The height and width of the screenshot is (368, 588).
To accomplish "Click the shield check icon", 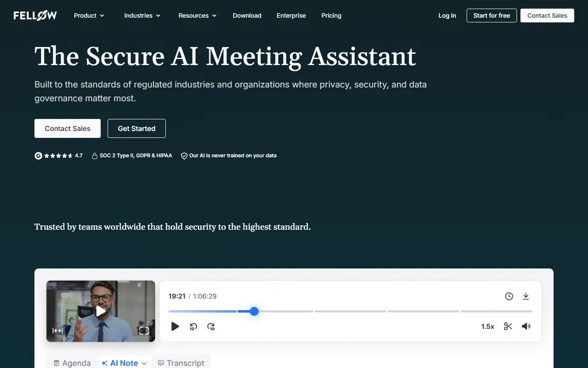I will [x=184, y=156].
